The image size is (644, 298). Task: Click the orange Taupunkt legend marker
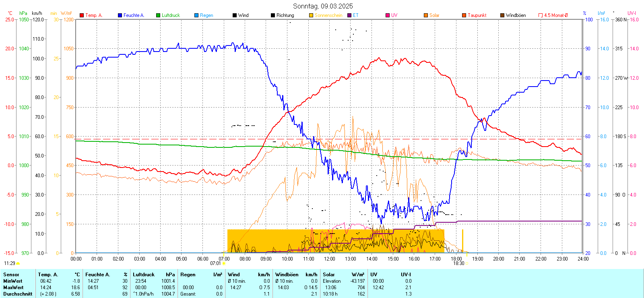464,15
